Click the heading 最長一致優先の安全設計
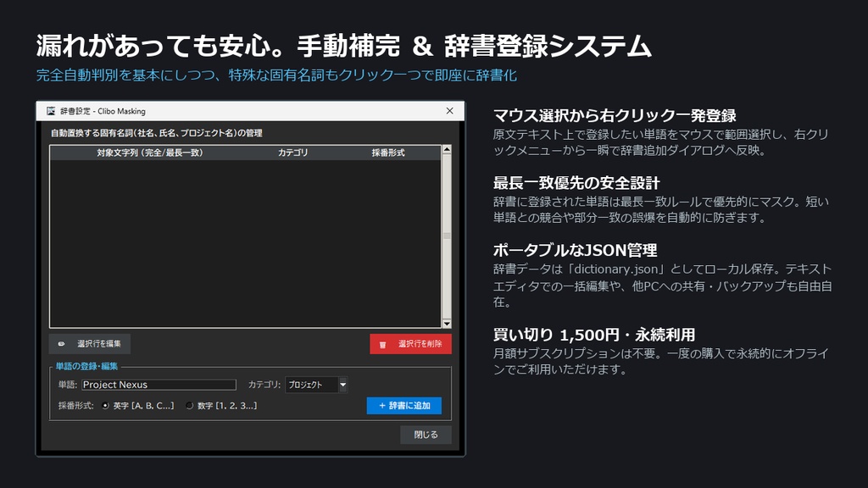Screen dimensions: 868x488 (576, 183)
